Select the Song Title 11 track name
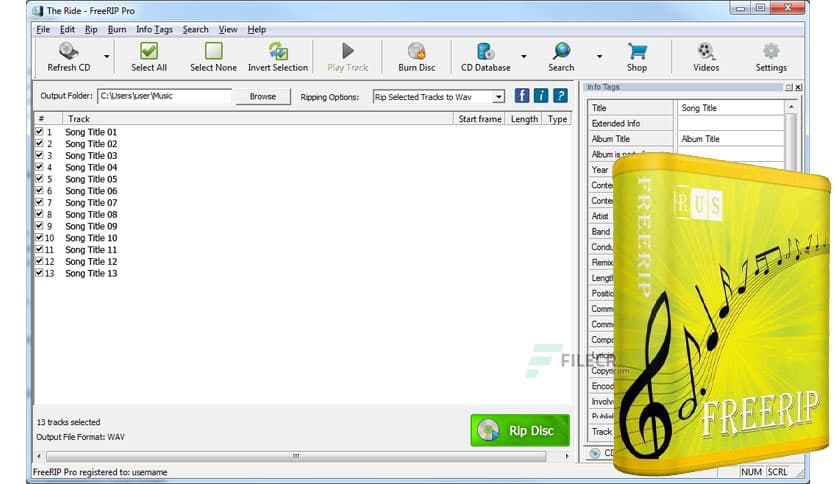Image resolution: width=836 pixels, height=484 pixels. coord(91,249)
